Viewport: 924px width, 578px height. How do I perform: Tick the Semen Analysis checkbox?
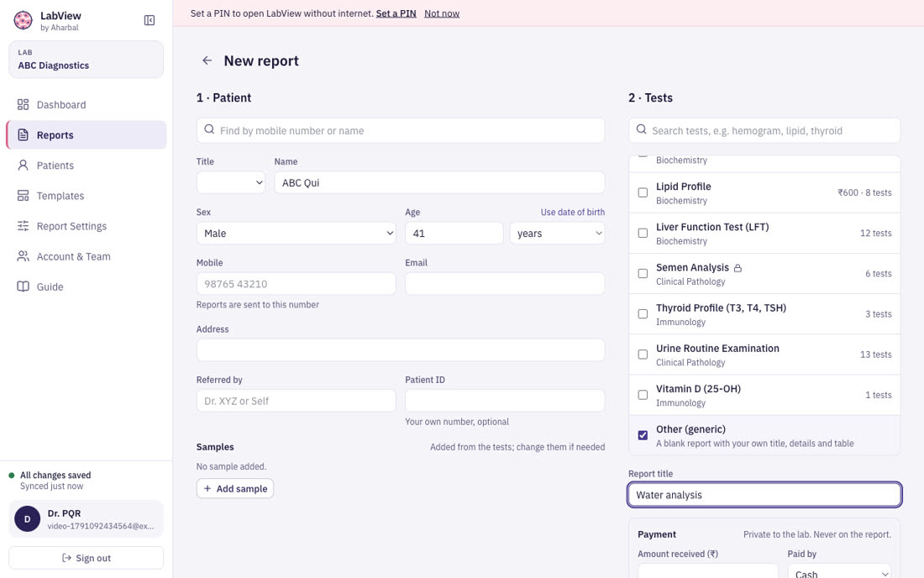(x=643, y=273)
